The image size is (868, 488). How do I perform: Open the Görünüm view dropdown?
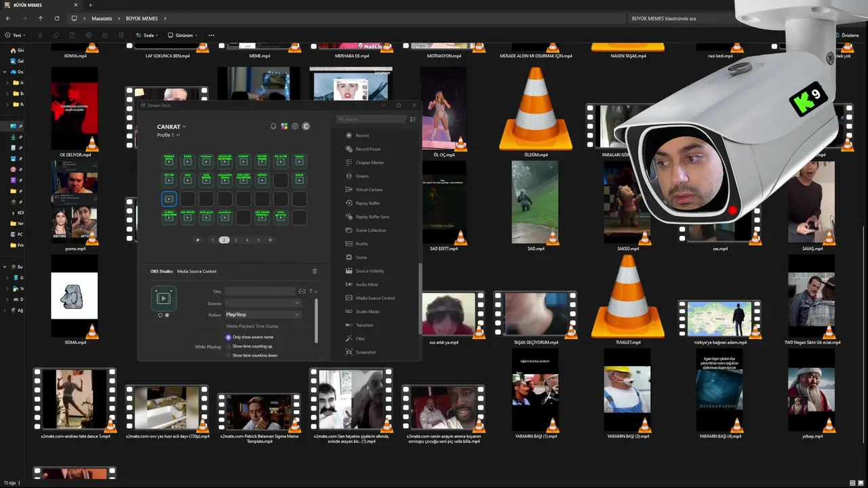tap(183, 35)
